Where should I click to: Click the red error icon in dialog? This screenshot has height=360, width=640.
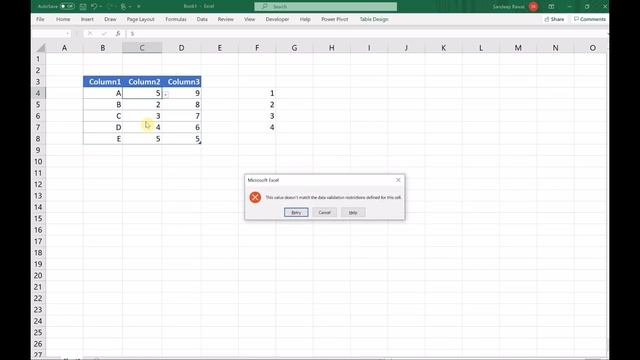tap(255, 198)
